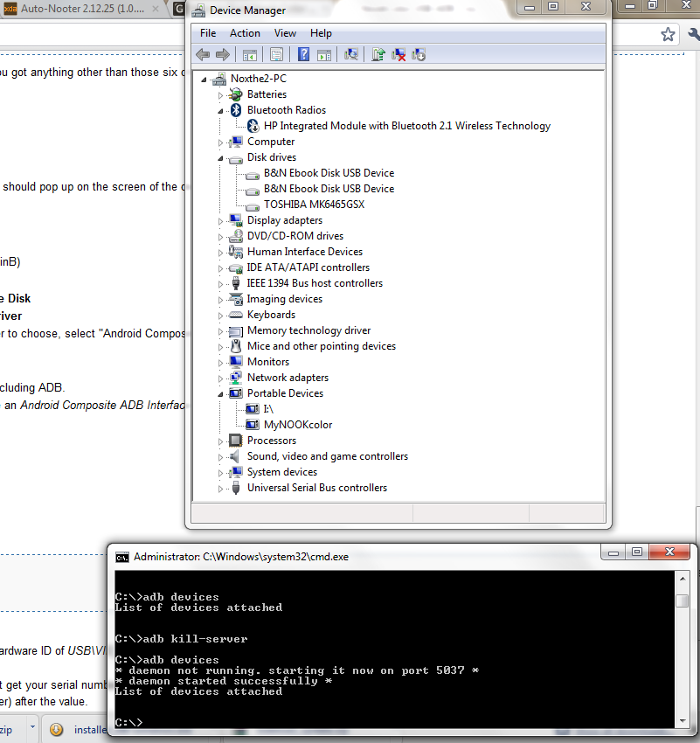Click the Update Driver Software toolbar icon

(378, 55)
